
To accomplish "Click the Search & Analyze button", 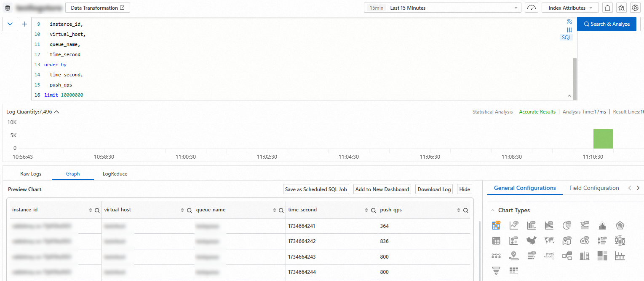I will [607, 24].
